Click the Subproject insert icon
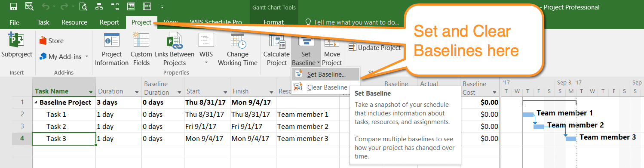The width and height of the screenshot is (644, 168). [x=16, y=45]
